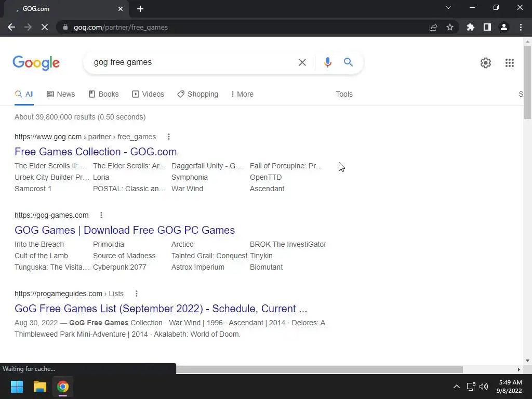Switch to the Books tab
The width and height of the screenshot is (532, 399).
(103, 95)
